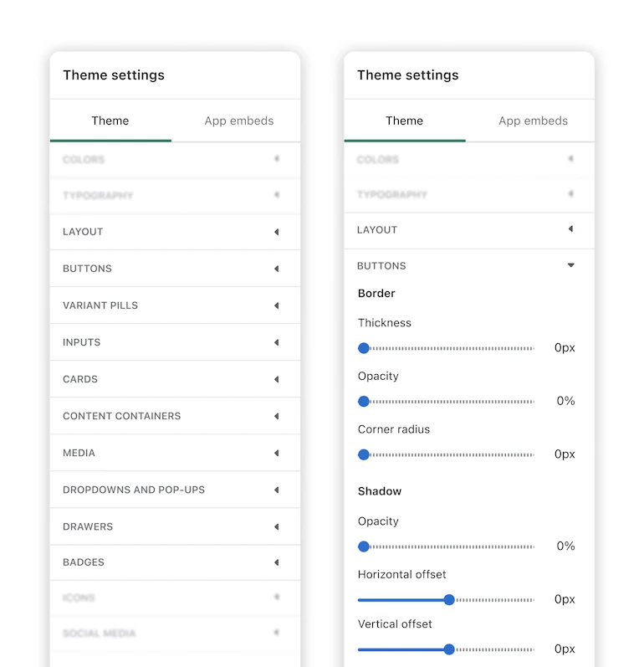This screenshot has height=667, width=644.
Task: Click the Horizontal offset slider handle
Action: click(449, 600)
